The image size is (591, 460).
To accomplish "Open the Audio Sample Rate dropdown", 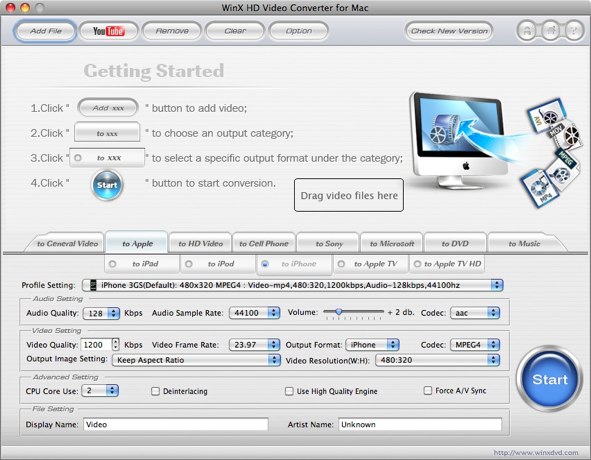I will pos(254,313).
